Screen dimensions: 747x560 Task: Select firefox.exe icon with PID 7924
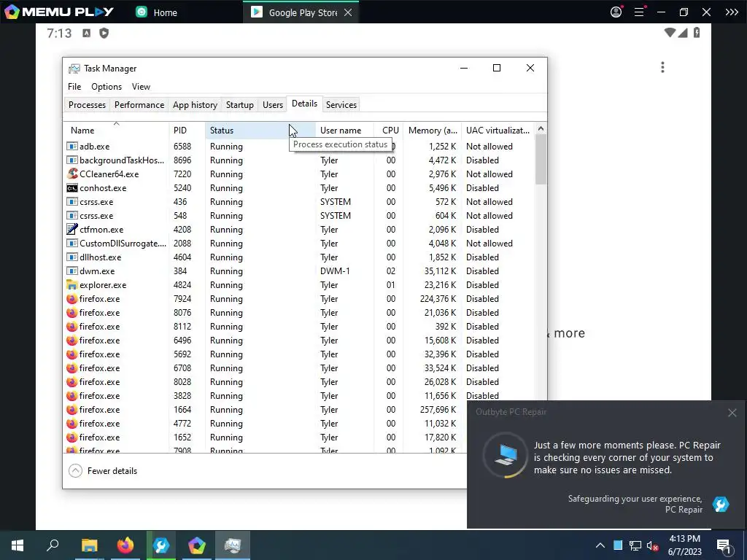click(72, 298)
